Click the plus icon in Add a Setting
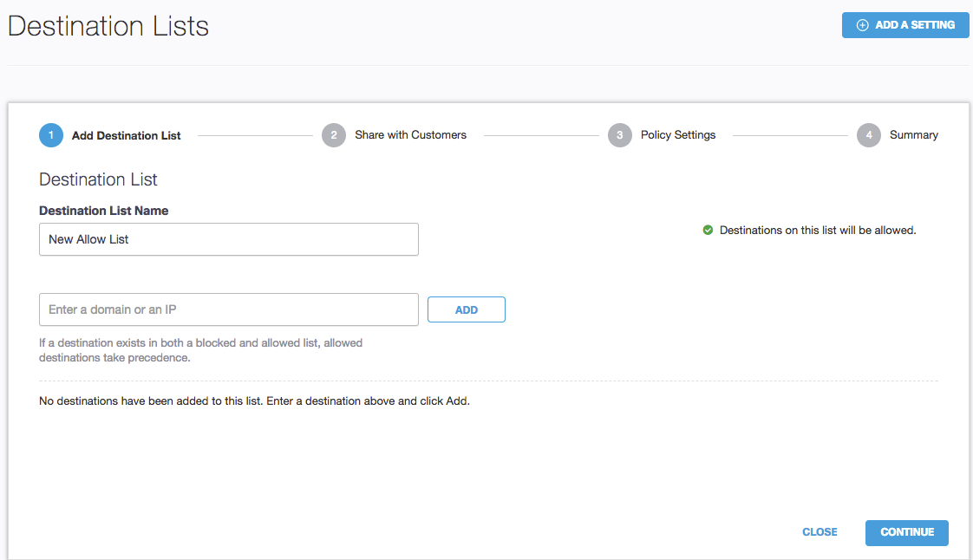 (x=862, y=25)
